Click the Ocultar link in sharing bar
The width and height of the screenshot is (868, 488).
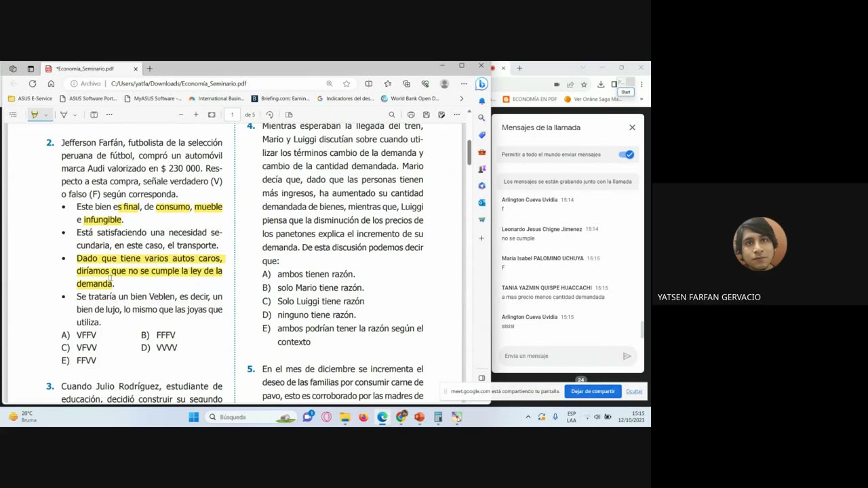point(634,391)
